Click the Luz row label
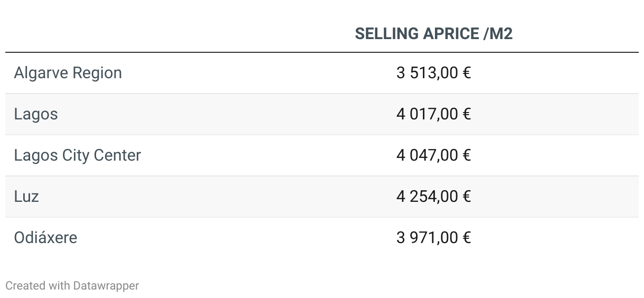Image resolution: width=644 pixels, height=298 pixels. (26, 197)
